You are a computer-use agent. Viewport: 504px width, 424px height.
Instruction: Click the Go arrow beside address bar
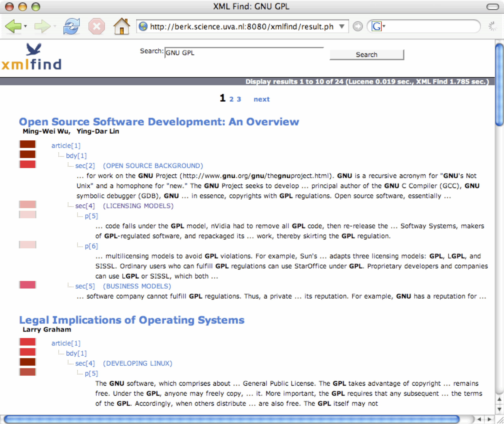click(358, 26)
